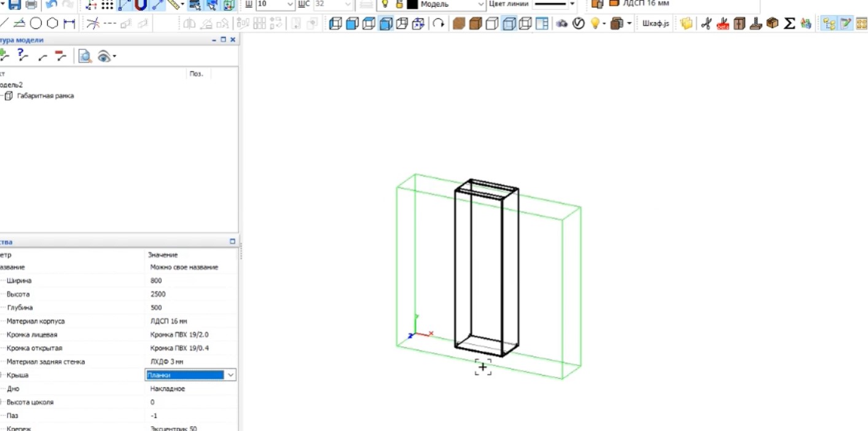The height and width of the screenshot is (431, 868).
Task: Toggle the magnet snap mode
Action: [x=141, y=5]
